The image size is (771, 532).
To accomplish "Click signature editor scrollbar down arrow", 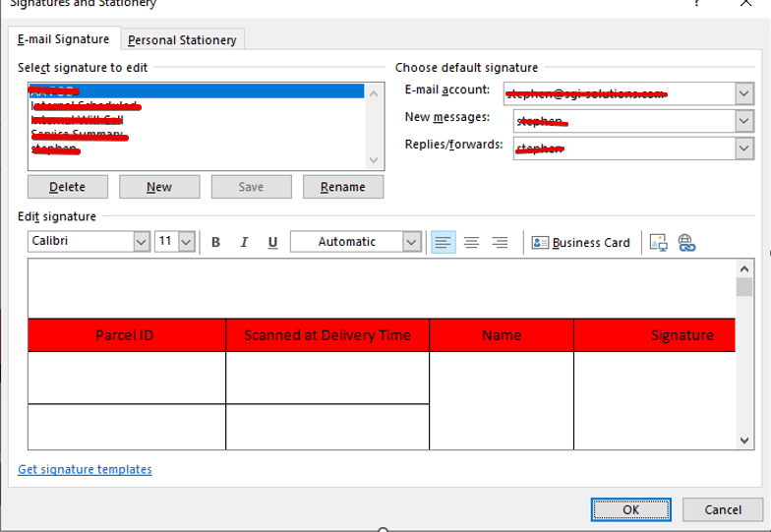I will point(744,441).
